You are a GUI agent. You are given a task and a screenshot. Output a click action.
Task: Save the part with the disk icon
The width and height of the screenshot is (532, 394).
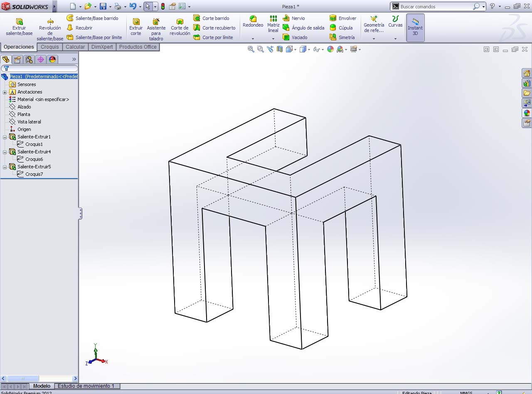pos(103,6)
